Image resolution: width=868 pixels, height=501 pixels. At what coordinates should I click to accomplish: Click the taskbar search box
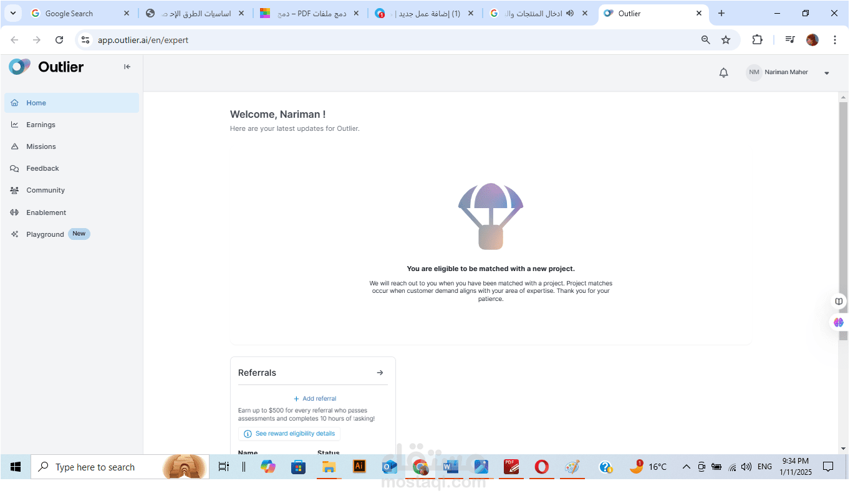click(120, 467)
